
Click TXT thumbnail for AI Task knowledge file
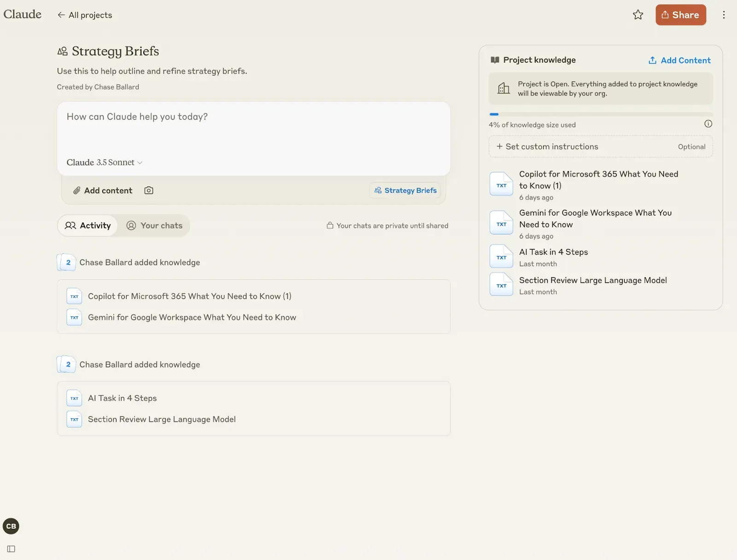[501, 257]
